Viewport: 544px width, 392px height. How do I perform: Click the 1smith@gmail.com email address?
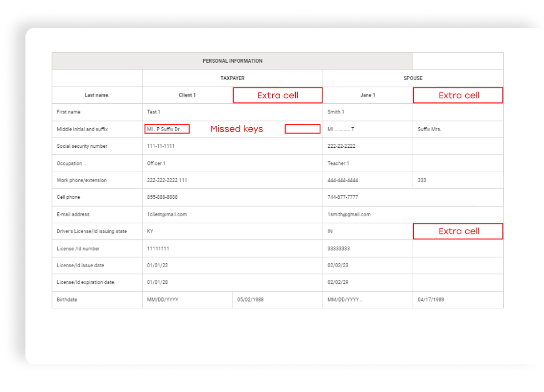click(350, 214)
